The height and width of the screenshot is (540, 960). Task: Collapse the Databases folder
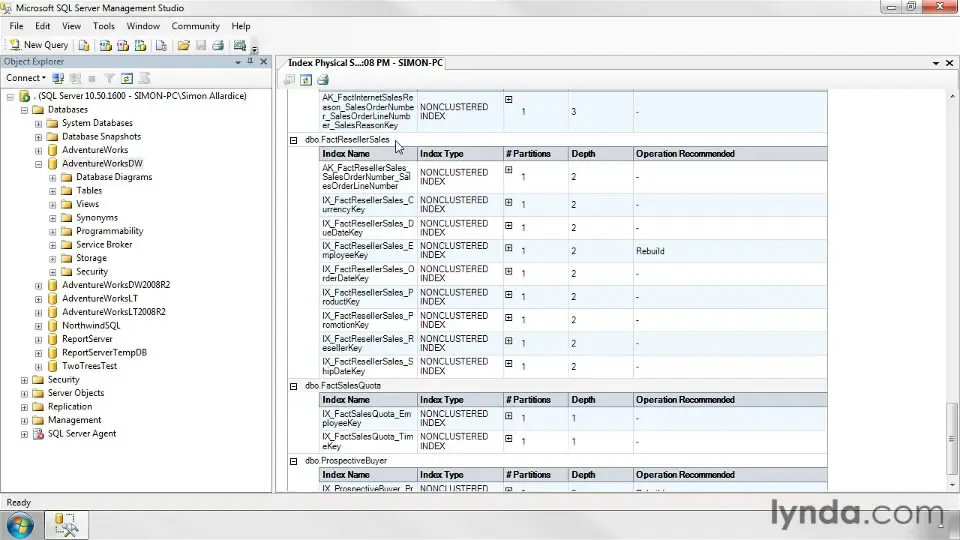coord(24,110)
